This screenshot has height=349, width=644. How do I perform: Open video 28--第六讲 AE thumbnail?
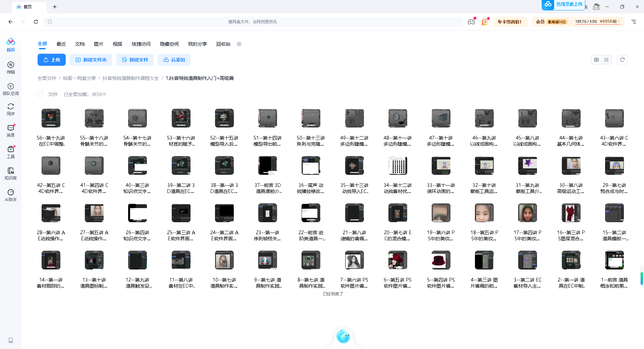pos(51,213)
